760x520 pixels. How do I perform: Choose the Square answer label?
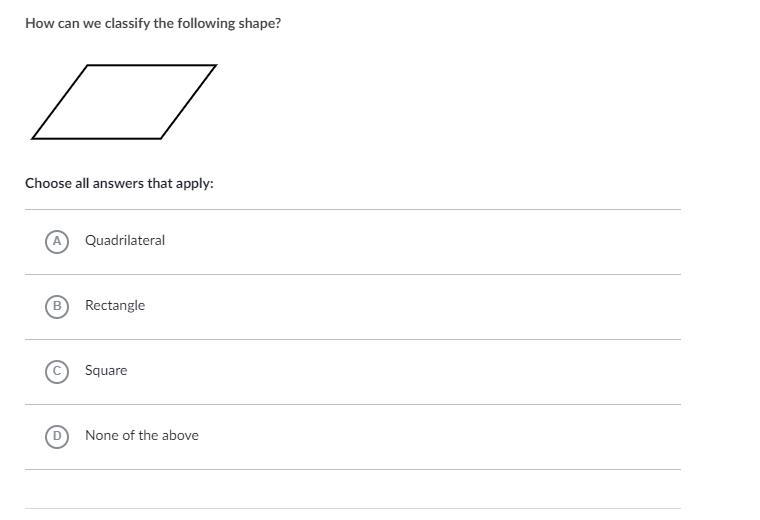point(106,371)
